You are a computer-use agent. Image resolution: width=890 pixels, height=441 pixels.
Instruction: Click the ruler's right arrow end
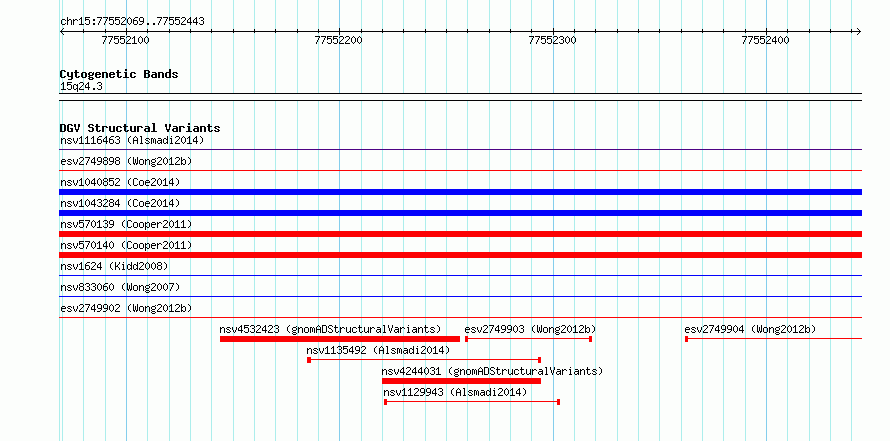coord(859,32)
